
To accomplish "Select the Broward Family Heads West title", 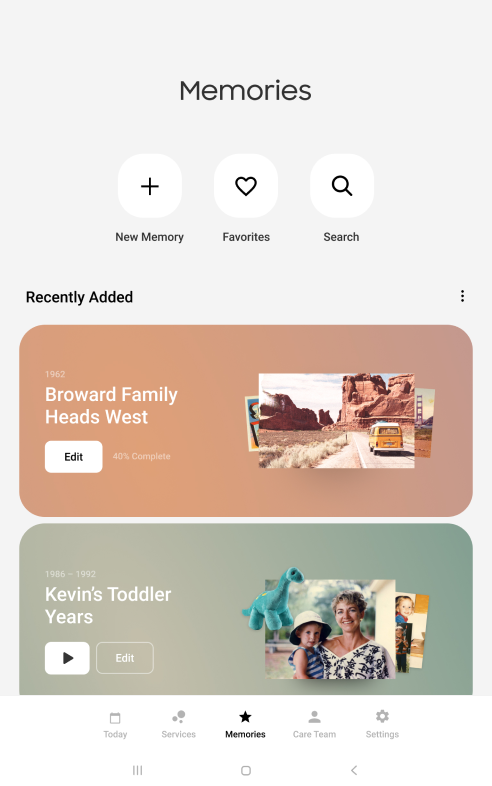I will coord(111,406).
